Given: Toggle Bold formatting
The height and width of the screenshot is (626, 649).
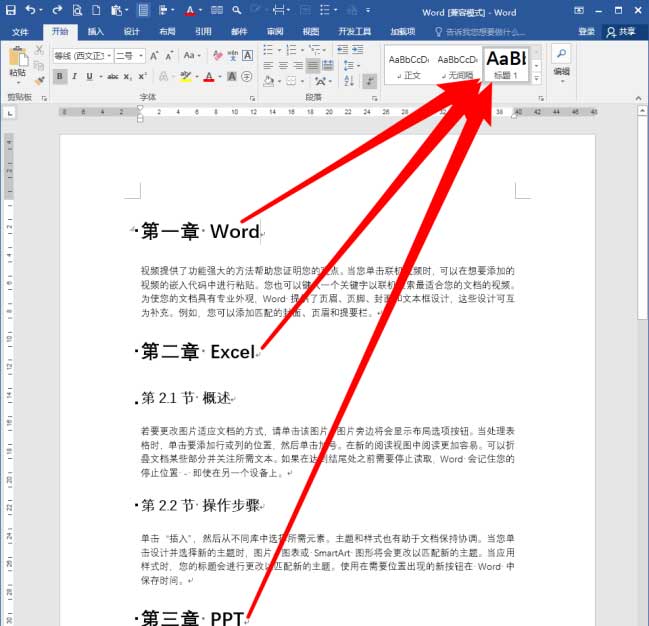Looking at the screenshot, I should pyautogui.click(x=60, y=77).
